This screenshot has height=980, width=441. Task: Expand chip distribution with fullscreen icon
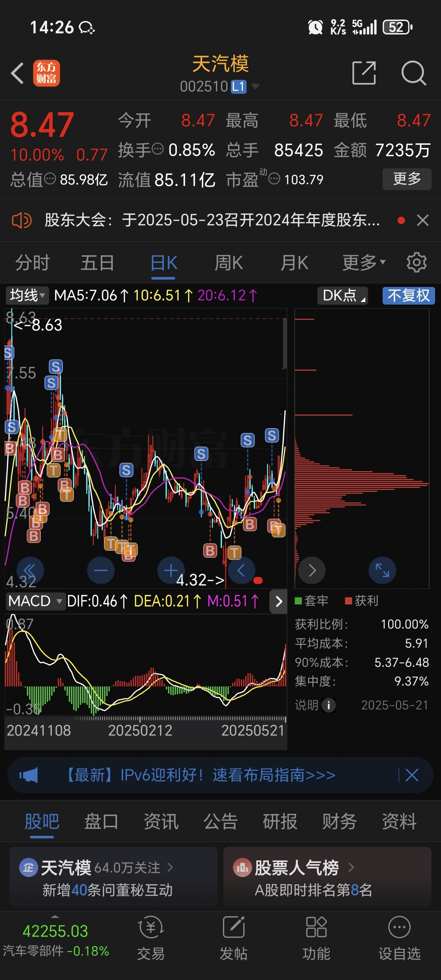tap(382, 570)
